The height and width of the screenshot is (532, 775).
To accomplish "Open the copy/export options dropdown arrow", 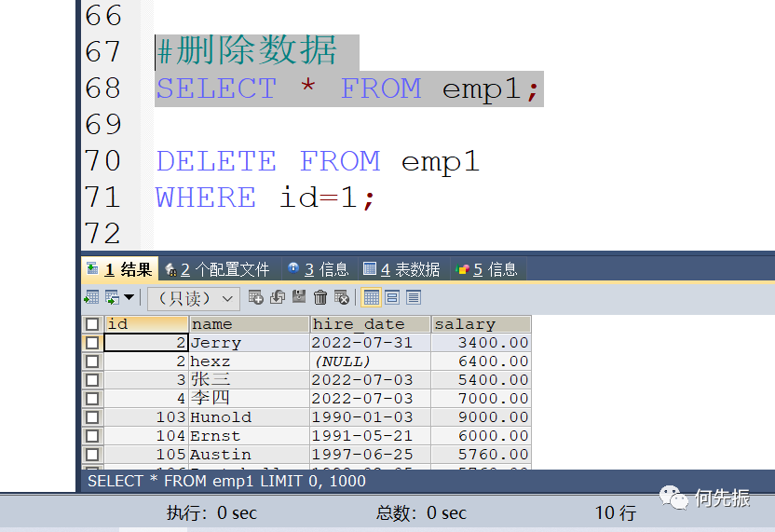I will [129, 297].
